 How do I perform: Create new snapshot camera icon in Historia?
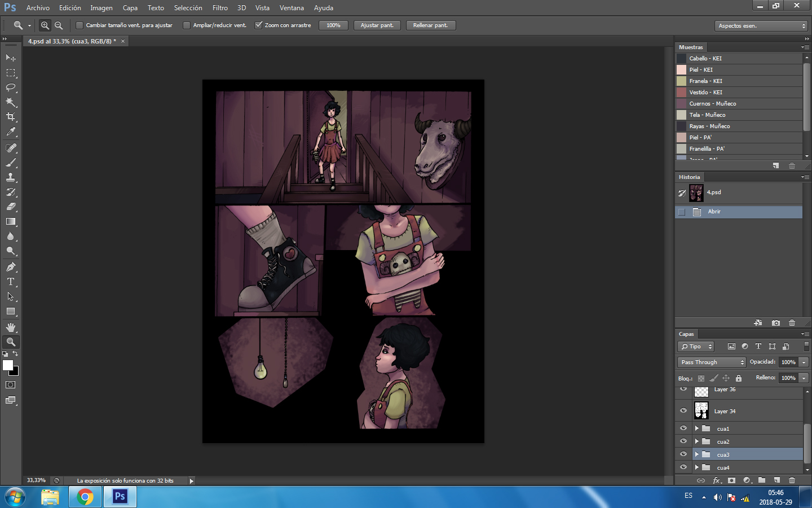[x=776, y=323]
